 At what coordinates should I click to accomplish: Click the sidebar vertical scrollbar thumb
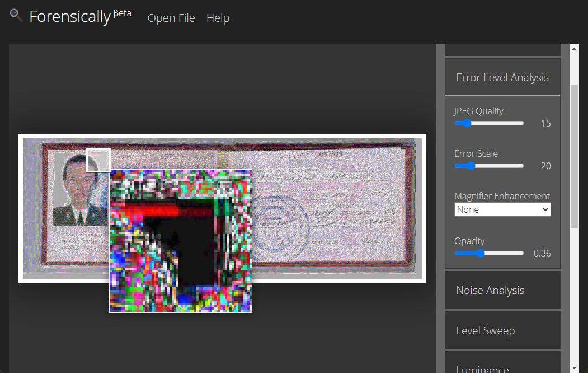pyautogui.click(x=574, y=156)
